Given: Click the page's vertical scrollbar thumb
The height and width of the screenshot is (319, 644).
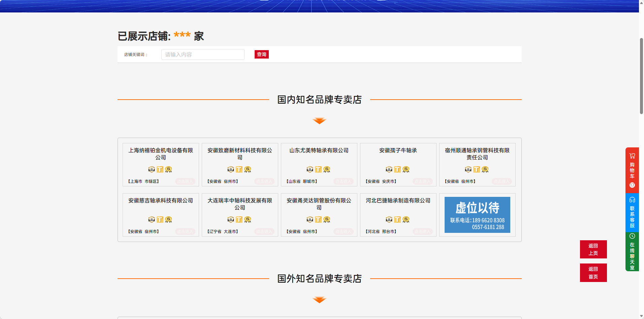Looking at the screenshot, I should tap(641, 76).
